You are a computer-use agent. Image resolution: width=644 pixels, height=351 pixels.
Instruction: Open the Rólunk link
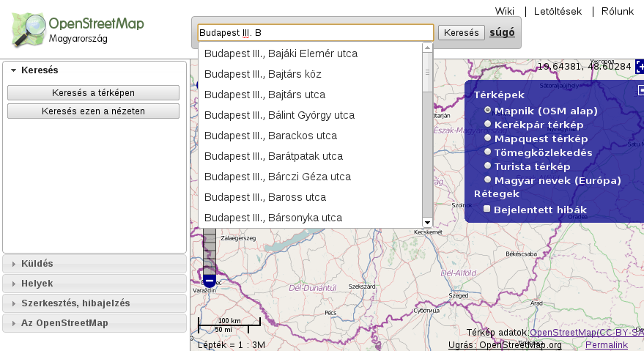618,11
